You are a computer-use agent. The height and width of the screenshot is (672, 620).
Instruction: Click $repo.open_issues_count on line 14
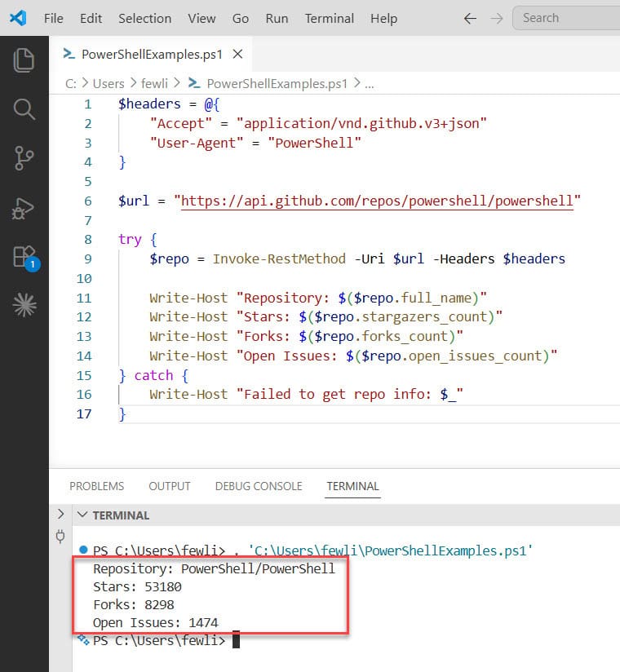click(x=452, y=356)
